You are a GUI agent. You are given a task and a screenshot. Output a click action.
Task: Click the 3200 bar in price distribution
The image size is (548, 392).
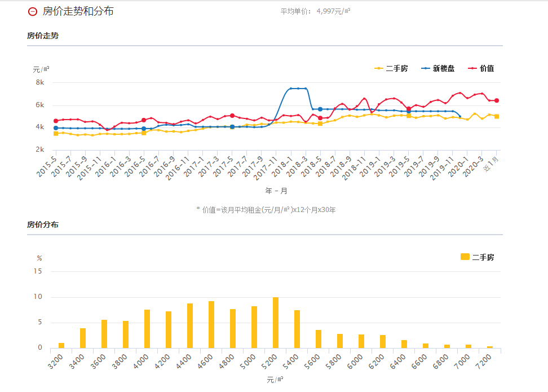click(61, 345)
